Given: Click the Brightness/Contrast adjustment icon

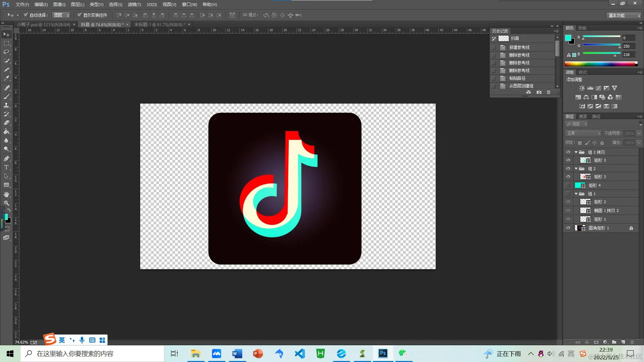Looking at the screenshot, I should (x=582, y=88).
